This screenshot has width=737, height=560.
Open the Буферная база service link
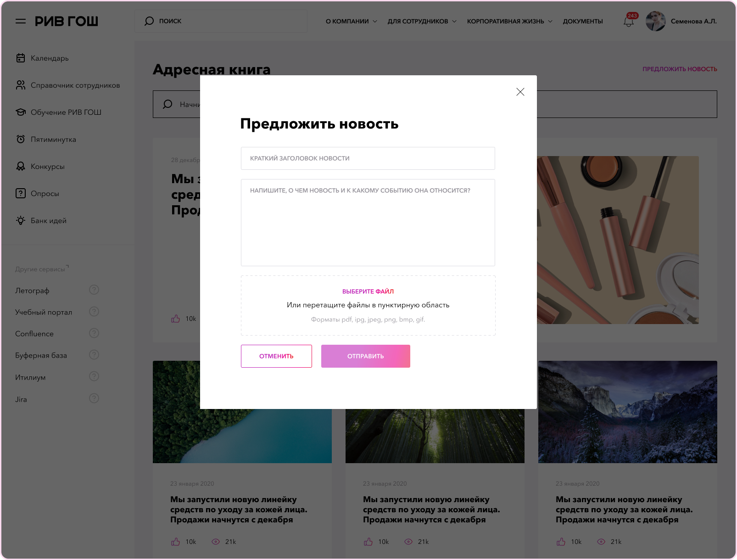[x=41, y=355]
